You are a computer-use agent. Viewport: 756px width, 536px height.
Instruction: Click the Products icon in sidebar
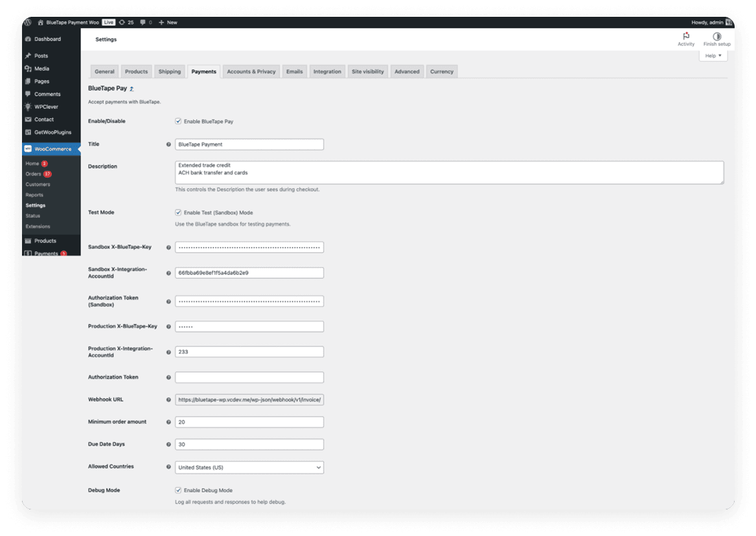tap(28, 240)
